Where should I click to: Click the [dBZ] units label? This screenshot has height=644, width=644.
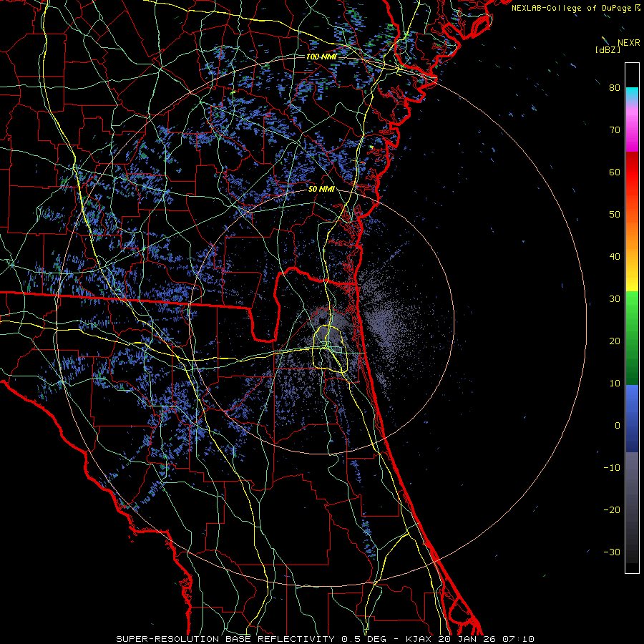click(608, 49)
